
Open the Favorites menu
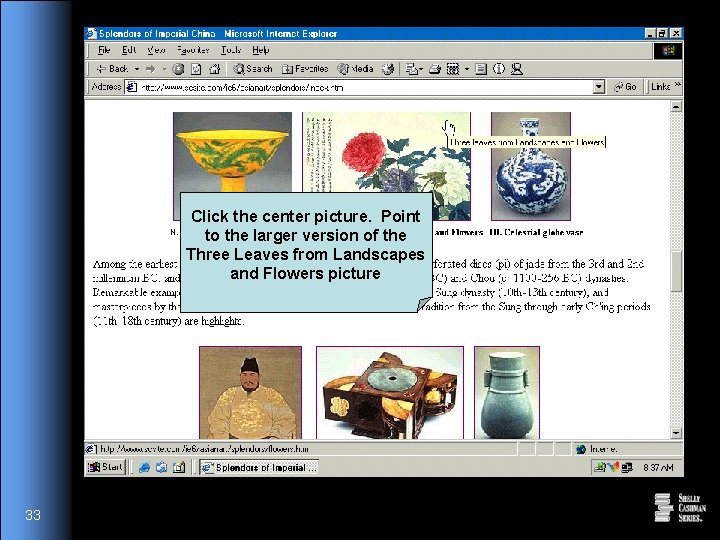[193, 50]
